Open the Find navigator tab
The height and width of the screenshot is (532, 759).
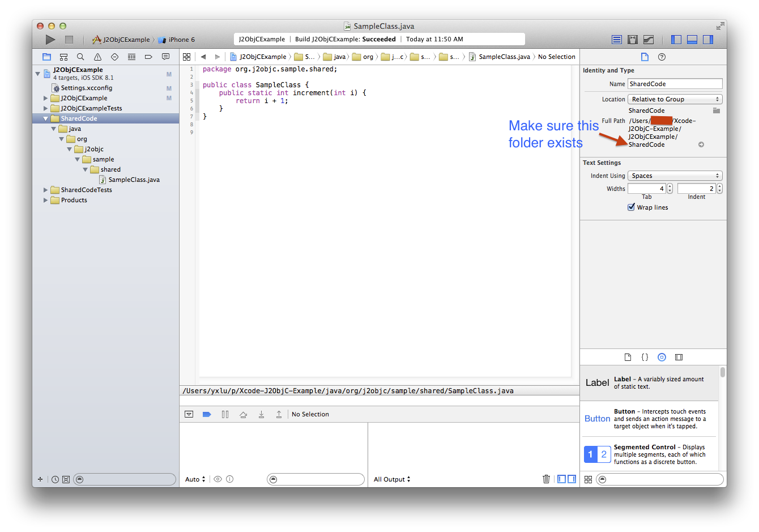(80, 57)
